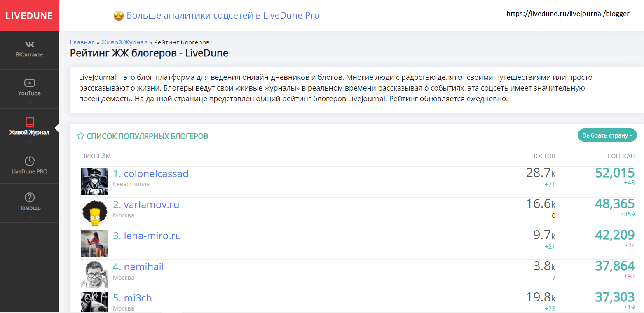644x313 pixels.
Task: Open the Больше аналитики соцсетей в LiveDune Pro link
Action: click(x=223, y=16)
